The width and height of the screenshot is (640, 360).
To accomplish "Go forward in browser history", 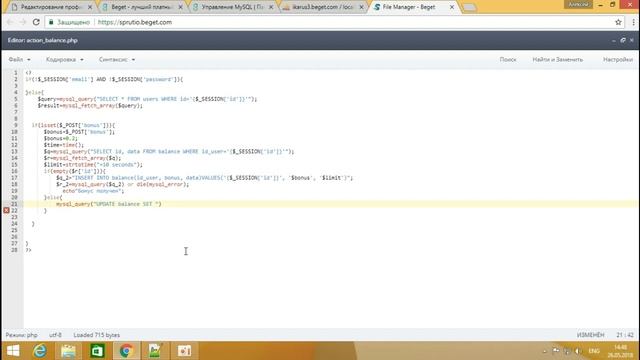I will click(23, 22).
